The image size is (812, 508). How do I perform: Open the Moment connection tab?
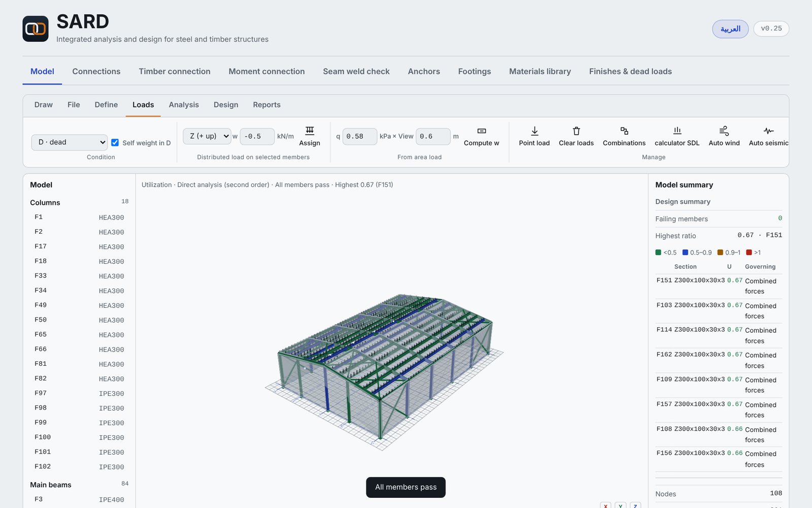click(266, 72)
